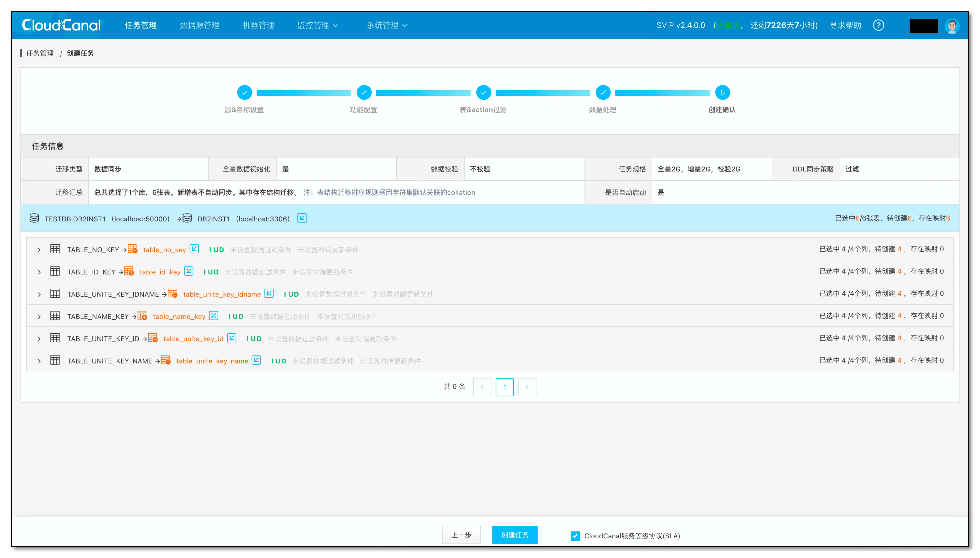Open the 系统管理 dropdown menu
980x558 pixels.
(387, 25)
